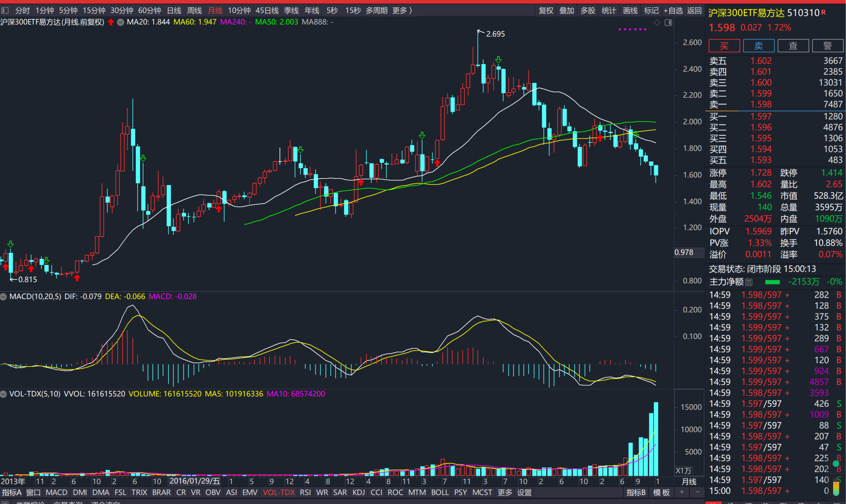Toggle the right info panel icon
This screenshot has width=846, height=504.
tap(668, 23)
